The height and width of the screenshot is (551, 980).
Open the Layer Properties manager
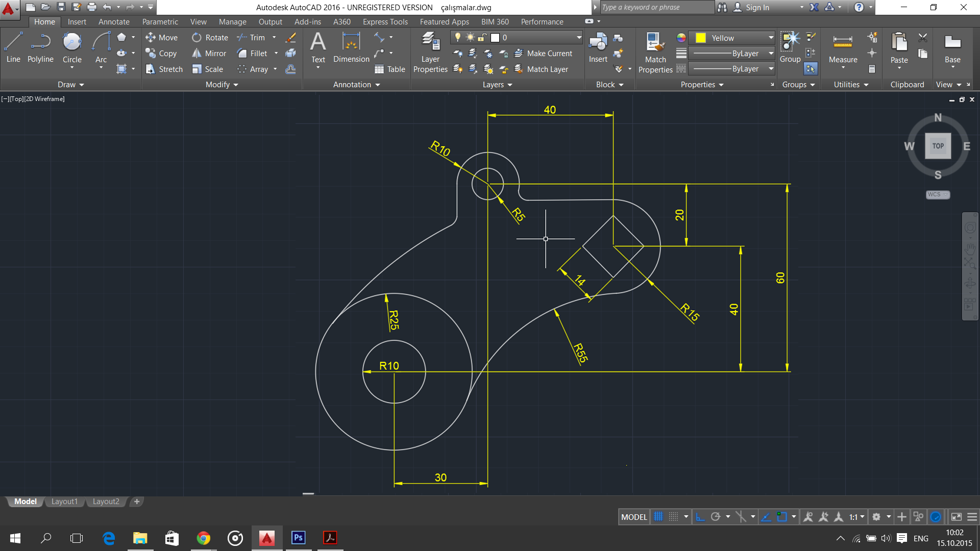tap(429, 53)
